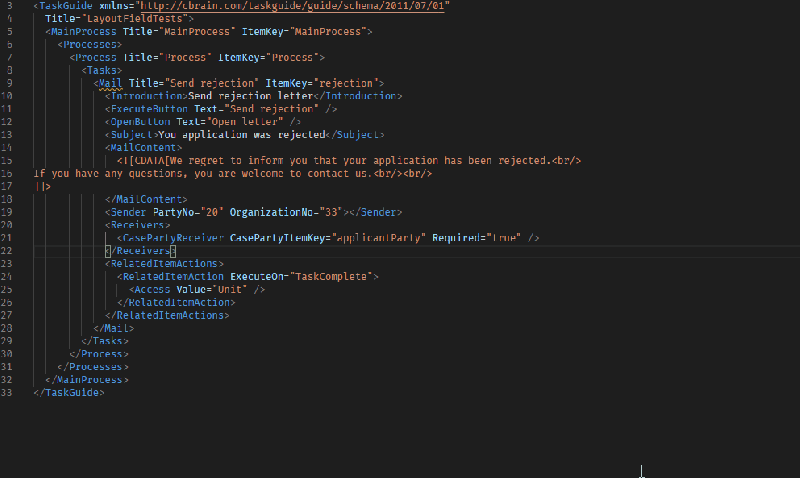Click the closing Processes tag on line 31
Image resolution: width=800 pixels, height=478 pixels.
[x=93, y=367]
